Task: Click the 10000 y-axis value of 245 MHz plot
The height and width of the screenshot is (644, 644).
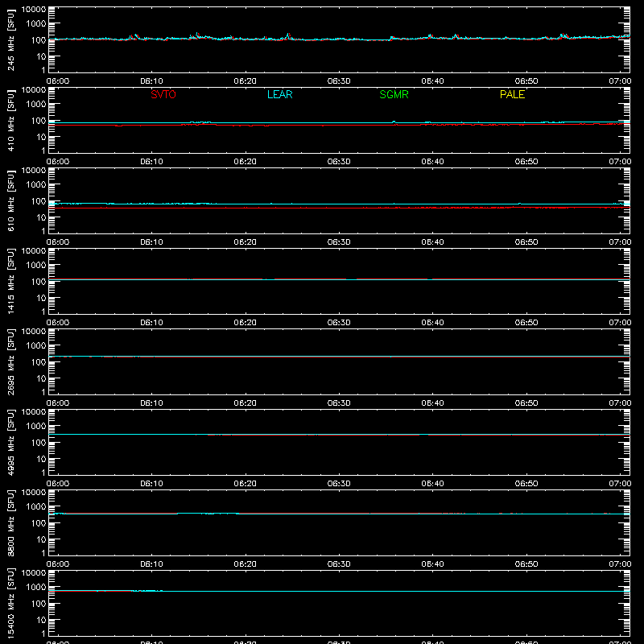Action: [34, 10]
